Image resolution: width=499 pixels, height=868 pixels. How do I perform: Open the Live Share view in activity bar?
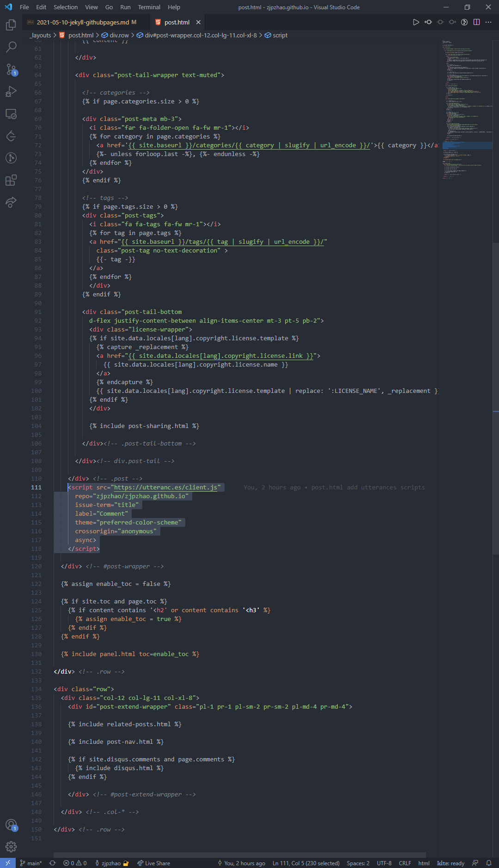(11, 202)
